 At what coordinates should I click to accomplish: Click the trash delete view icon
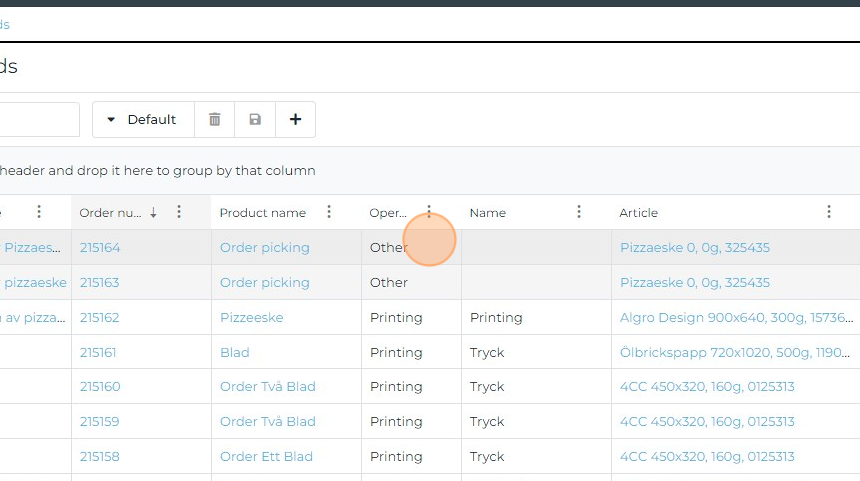[214, 120]
